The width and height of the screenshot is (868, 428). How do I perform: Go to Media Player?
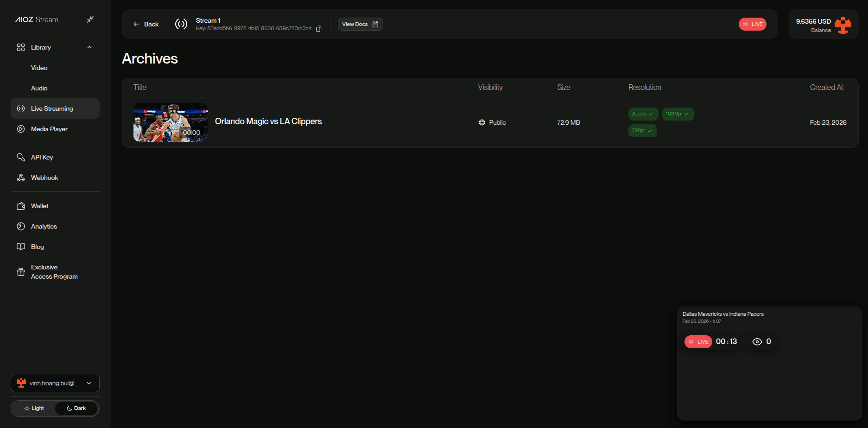pos(49,129)
